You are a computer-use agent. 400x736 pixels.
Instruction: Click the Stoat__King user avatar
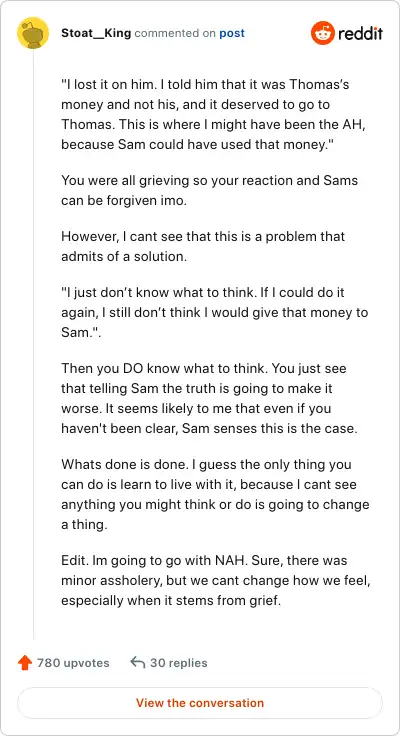pos(33,33)
